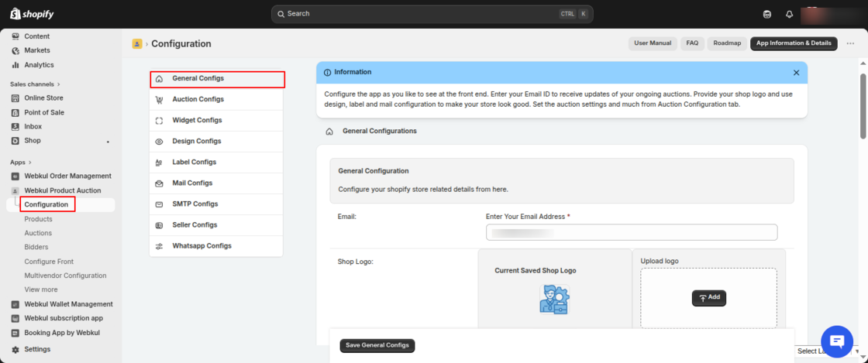Expand View more under Product Auction

[41, 289]
